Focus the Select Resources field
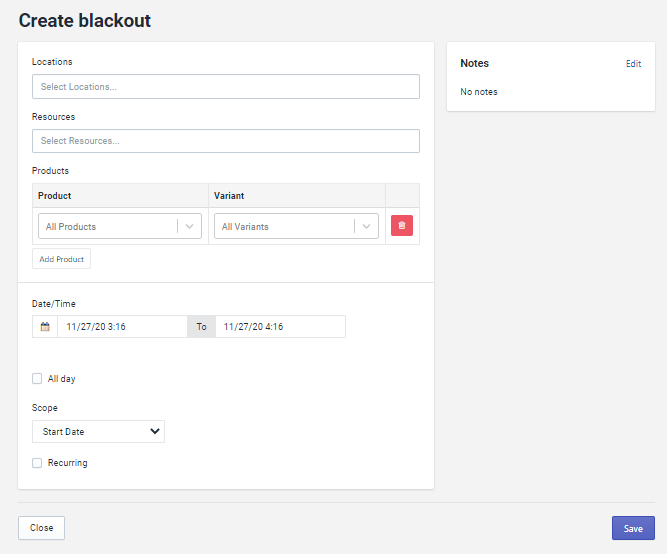This screenshot has width=667, height=554. [x=225, y=141]
